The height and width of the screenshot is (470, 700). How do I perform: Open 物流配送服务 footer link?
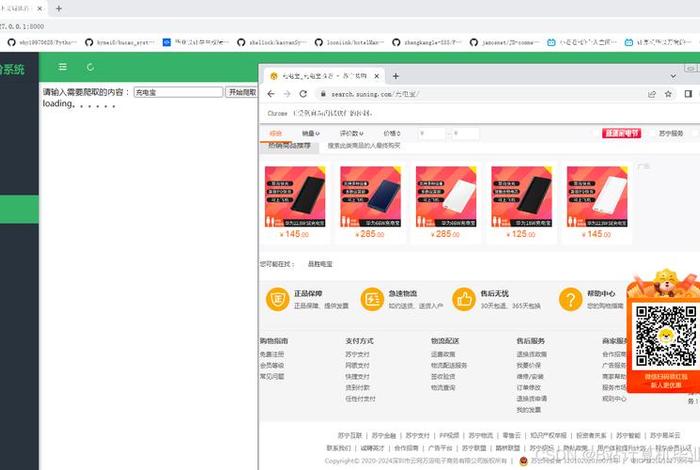[x=449, y=366]
